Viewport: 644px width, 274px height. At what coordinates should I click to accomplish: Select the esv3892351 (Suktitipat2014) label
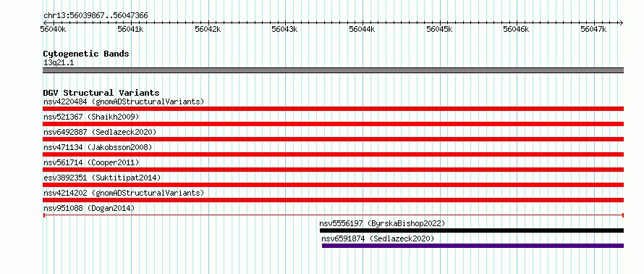[102, 178]
